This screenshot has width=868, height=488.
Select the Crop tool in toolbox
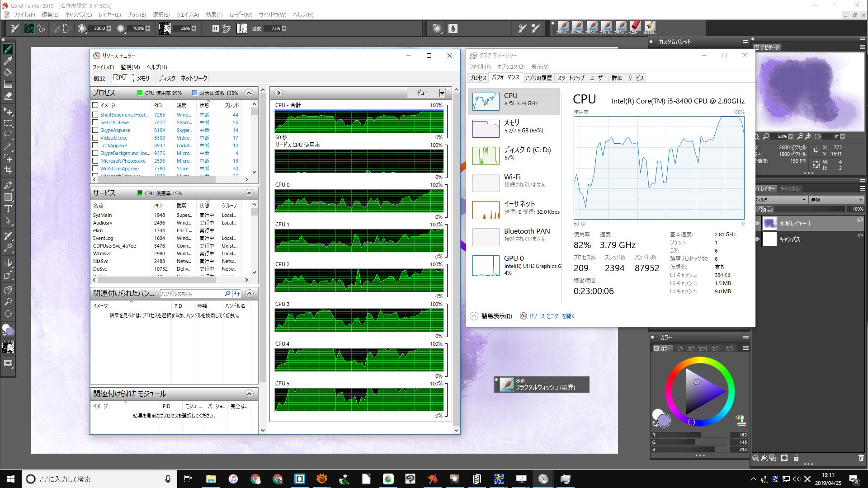(x=8, y=170)
